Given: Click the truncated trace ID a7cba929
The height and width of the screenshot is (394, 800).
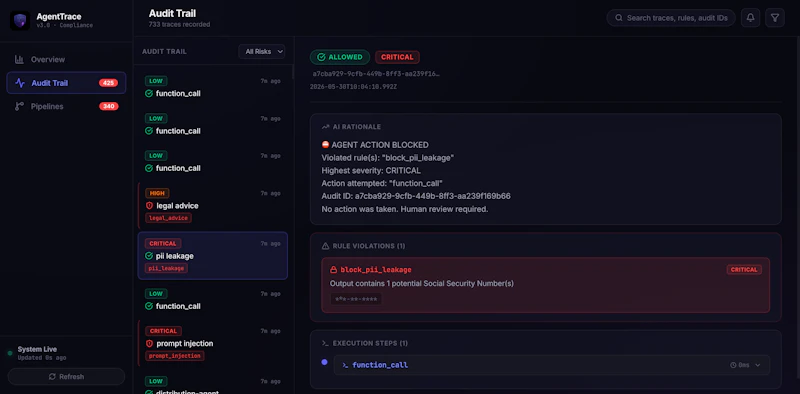Looking at the screenshot, I should (x=376, y=74).
